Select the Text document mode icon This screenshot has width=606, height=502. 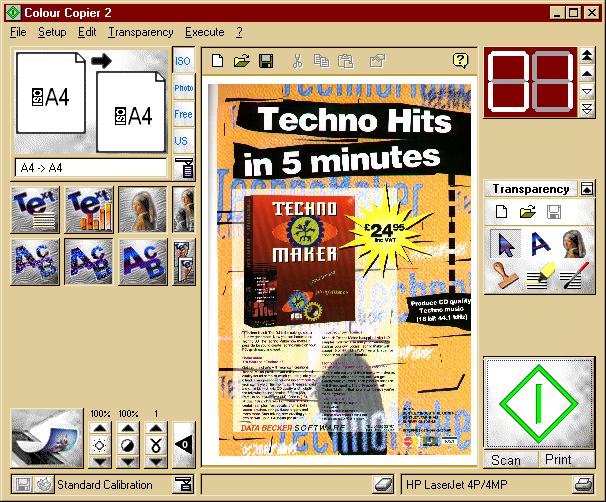point(35,210)
